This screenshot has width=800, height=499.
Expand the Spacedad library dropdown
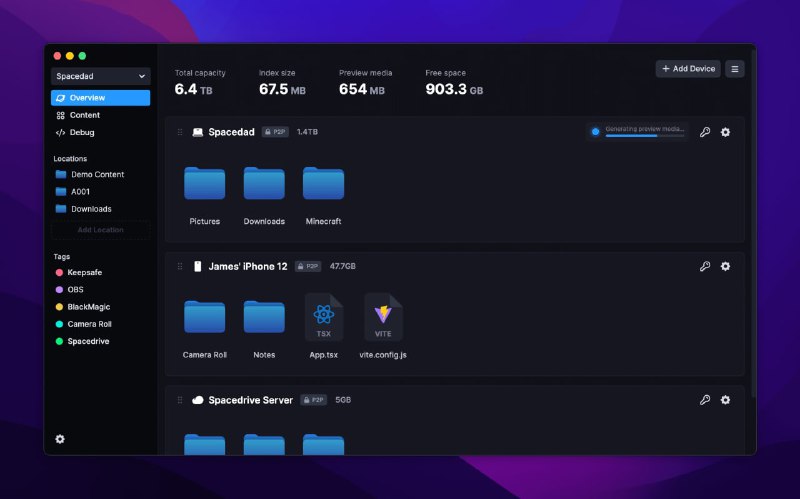101,76
